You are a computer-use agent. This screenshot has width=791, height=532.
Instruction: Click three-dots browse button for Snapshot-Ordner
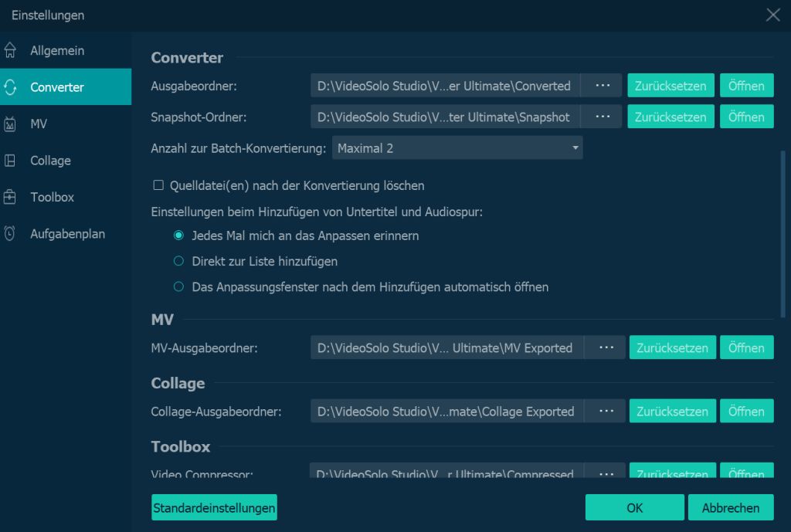[x=601, y=117]
